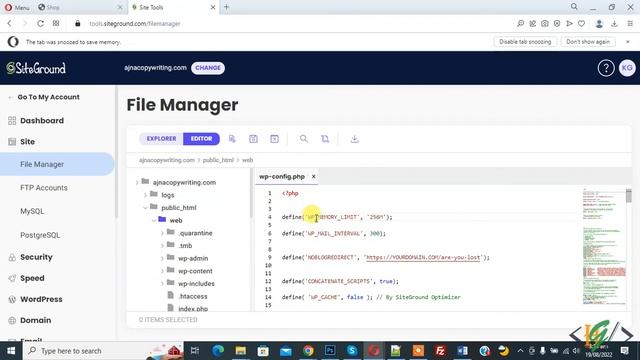Switch to EDITOR mode
The width and height of the screenshot is (640, 360).
tap(201, 139)
